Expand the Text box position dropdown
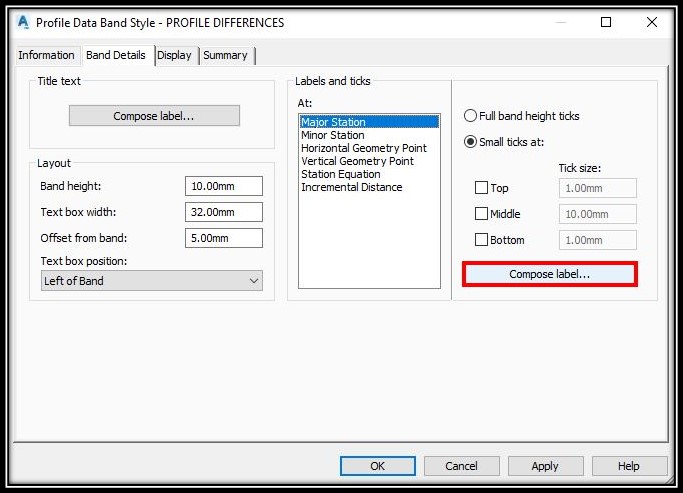This screenshot has height=493, width=683. (x=152, y=281)
